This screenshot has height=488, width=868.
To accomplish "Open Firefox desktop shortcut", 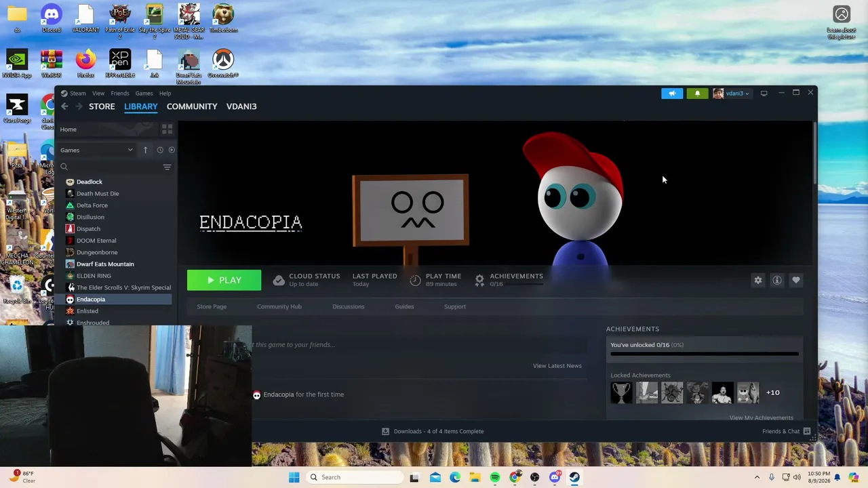I will pos(85,64).
